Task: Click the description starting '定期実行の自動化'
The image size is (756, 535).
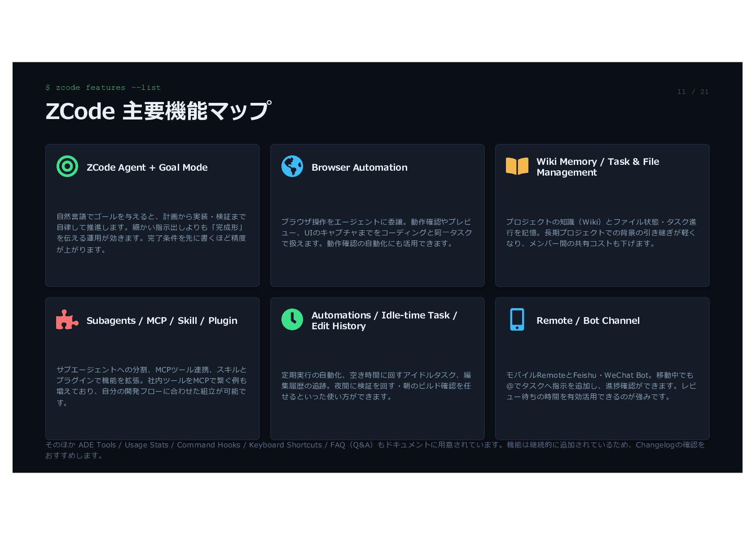Action: (x=376, y=386)
